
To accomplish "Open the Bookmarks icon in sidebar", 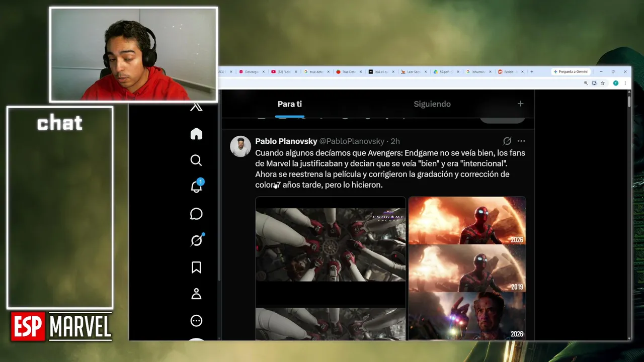I will click(x=196, y=267).
